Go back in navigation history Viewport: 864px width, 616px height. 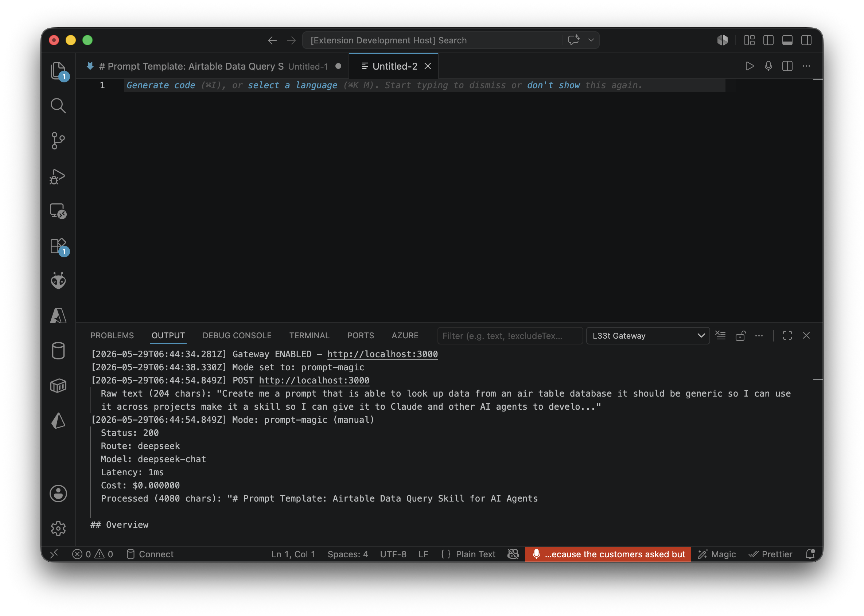[272, 40]
